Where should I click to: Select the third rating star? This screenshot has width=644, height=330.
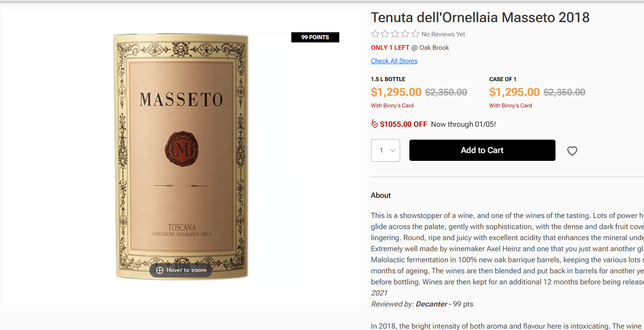click(396, 34)
